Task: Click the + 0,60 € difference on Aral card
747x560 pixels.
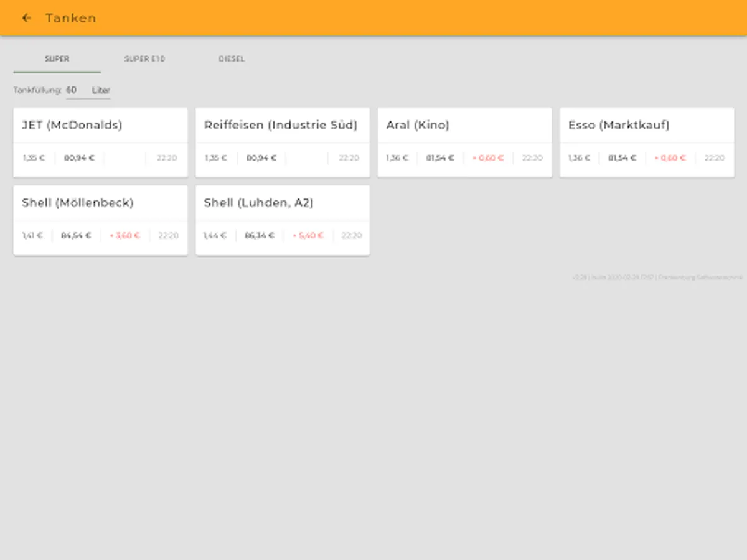Action: (487, 158)
